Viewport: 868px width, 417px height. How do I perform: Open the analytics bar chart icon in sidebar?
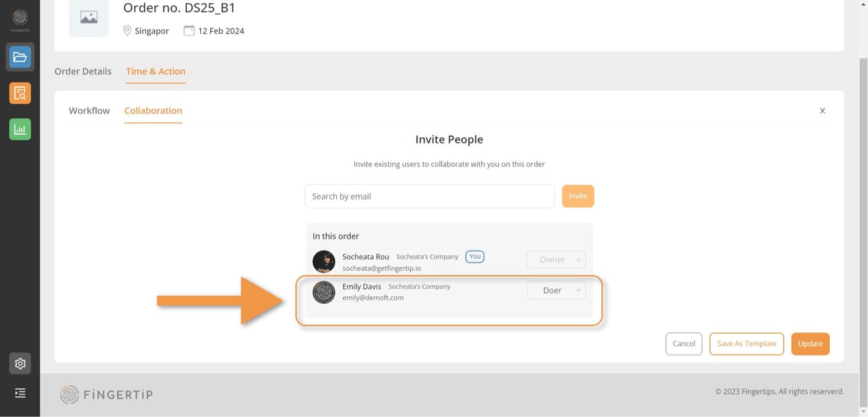coord(20,128)
